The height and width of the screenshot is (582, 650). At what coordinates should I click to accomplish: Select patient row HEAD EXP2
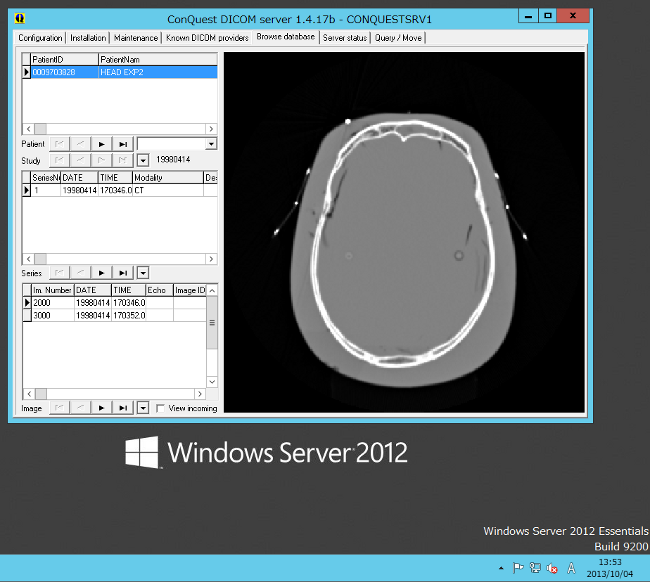(124, 72)
